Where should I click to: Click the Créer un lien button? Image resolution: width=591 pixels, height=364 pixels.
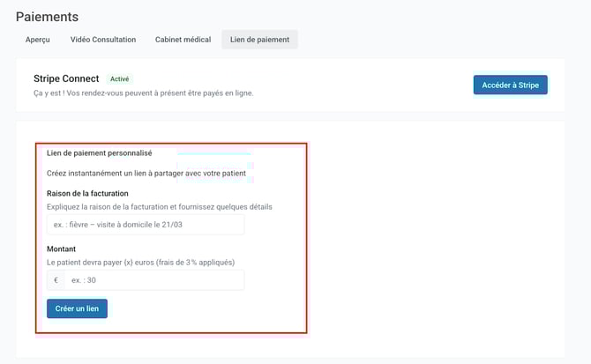[x=77, y=308]
